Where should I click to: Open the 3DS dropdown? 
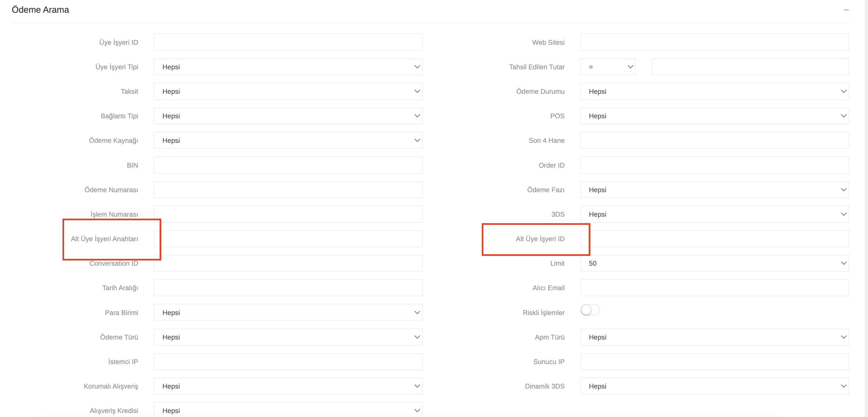pyautogui.click(x=714, y=214)
